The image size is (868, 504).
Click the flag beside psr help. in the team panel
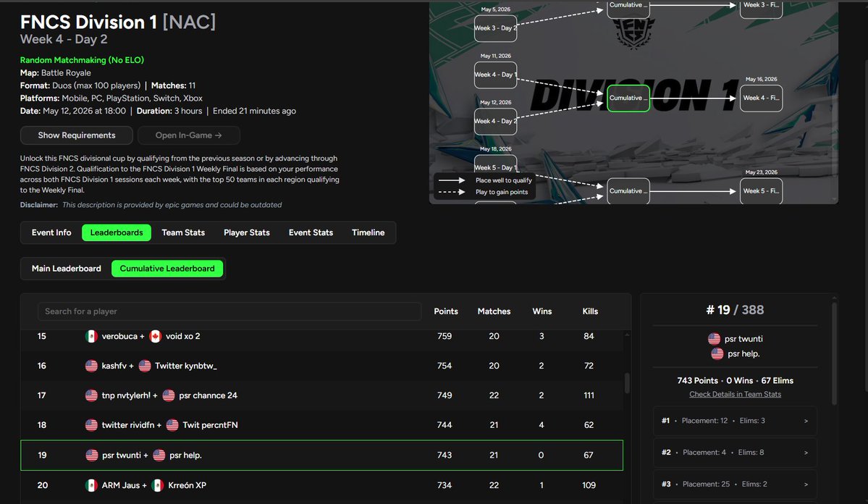click(717, 353)
